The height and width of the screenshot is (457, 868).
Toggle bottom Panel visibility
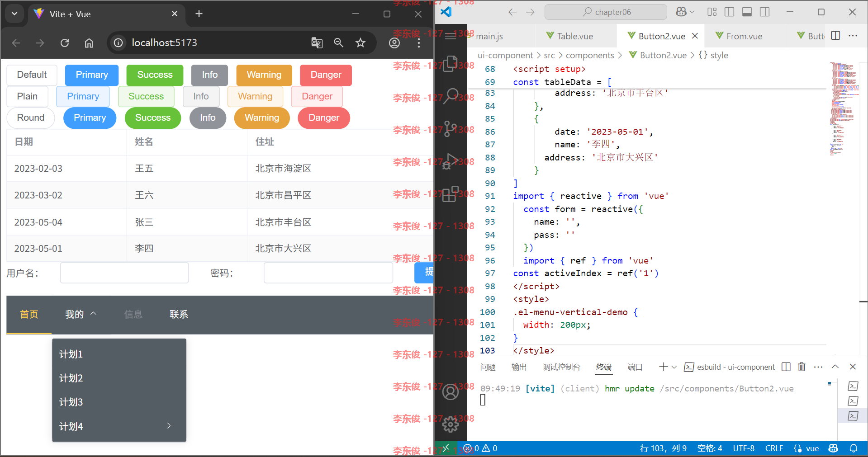click(747, 12)
